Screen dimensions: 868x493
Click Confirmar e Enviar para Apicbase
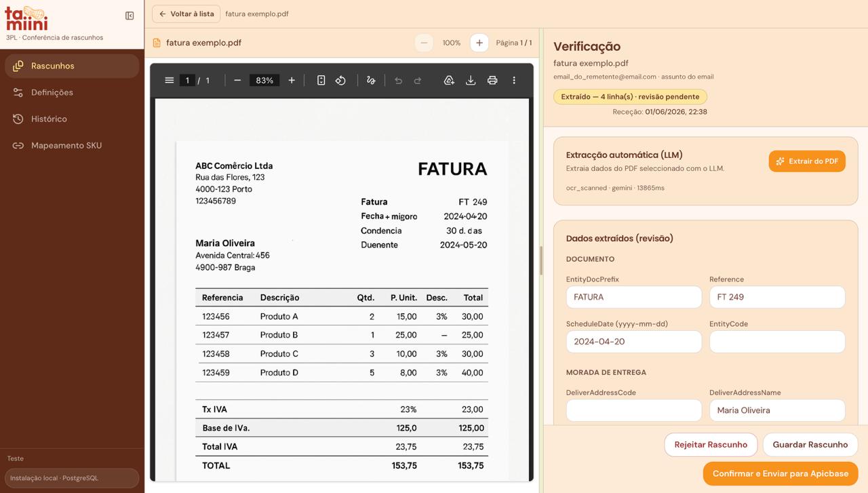pyautogui.click(x=781, y=473)
